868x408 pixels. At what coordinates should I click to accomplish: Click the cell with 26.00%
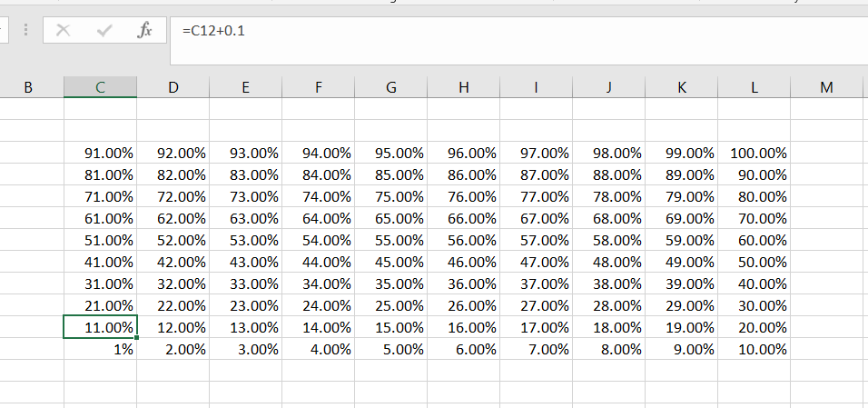click(x=463, y=305)
